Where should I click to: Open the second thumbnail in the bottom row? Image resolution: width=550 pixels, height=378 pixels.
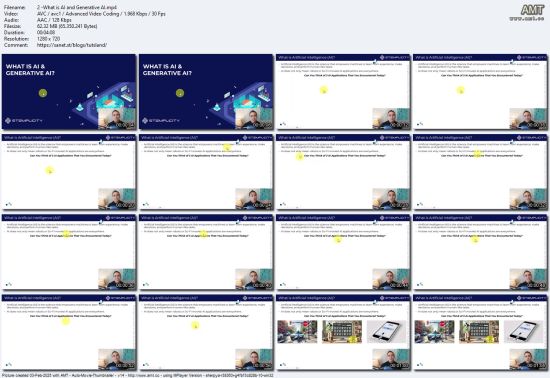pyautogui.click(x=206, y=333)
